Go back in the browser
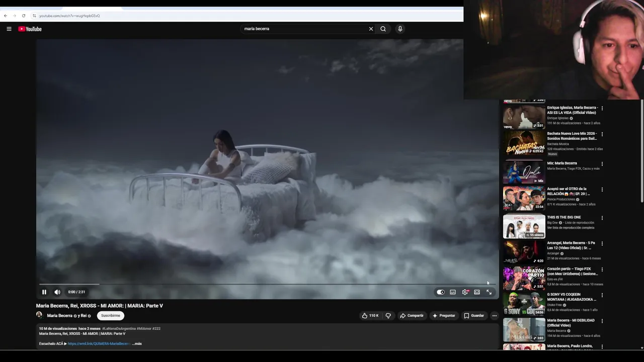 (x=6, y=16)
